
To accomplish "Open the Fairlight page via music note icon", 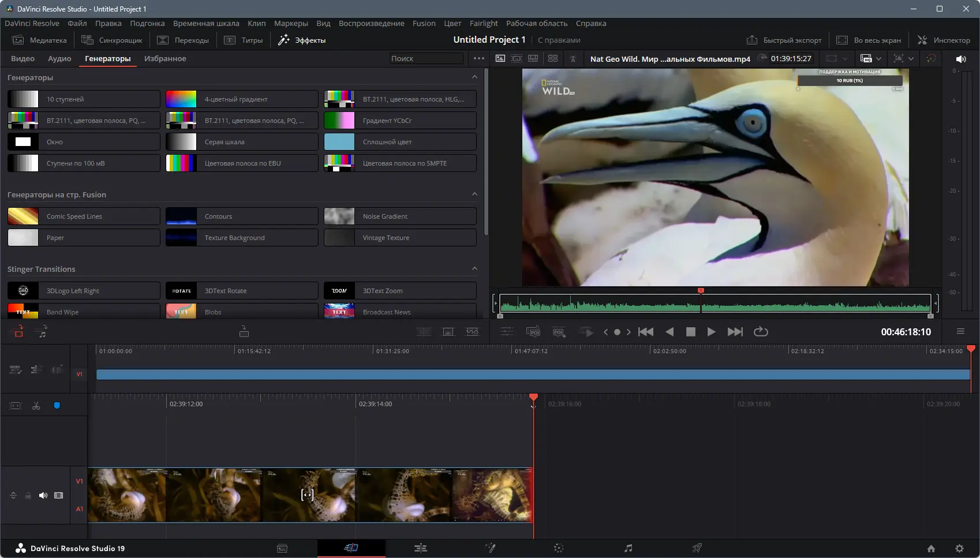I will (x=628, y=548).
